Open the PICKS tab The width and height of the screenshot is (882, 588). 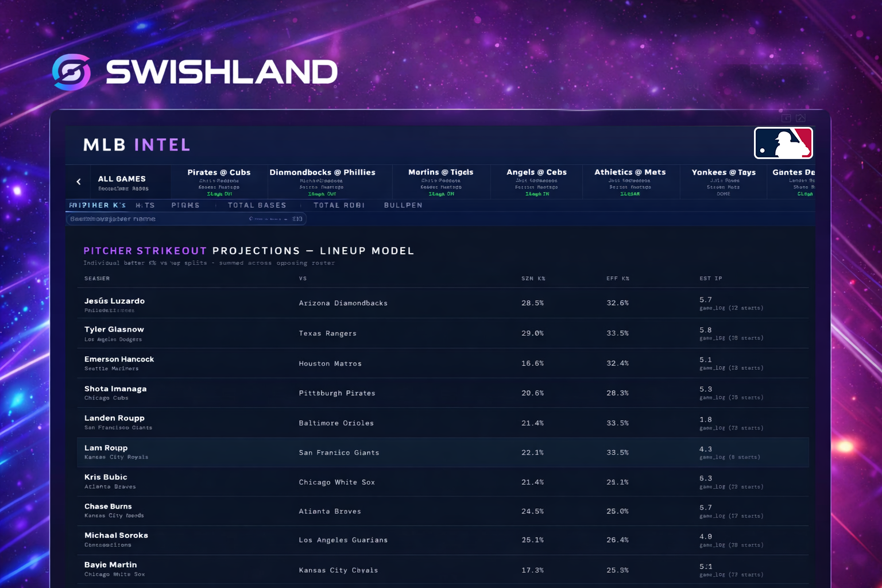(185, 205)
